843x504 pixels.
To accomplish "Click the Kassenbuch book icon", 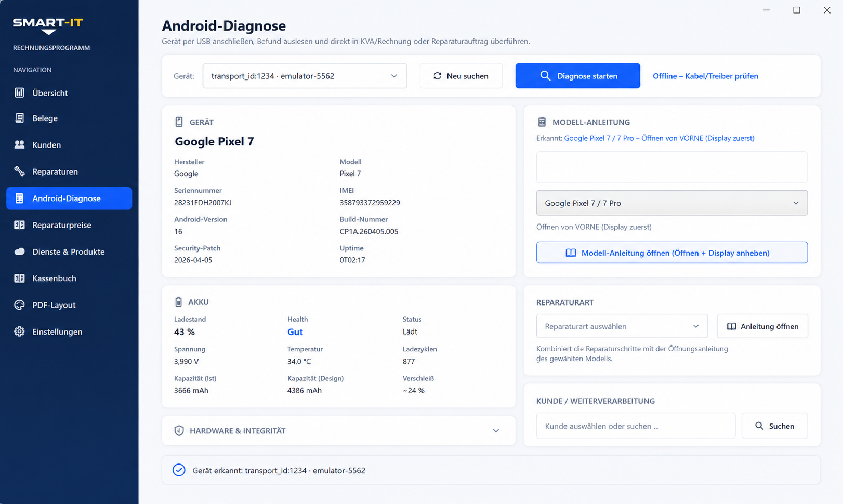I will point(19,278).
